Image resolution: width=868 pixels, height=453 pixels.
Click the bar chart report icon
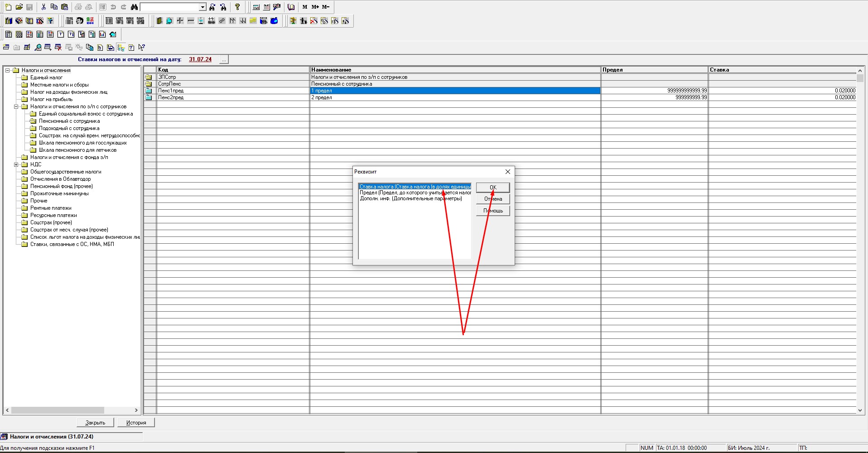(102, 34)
